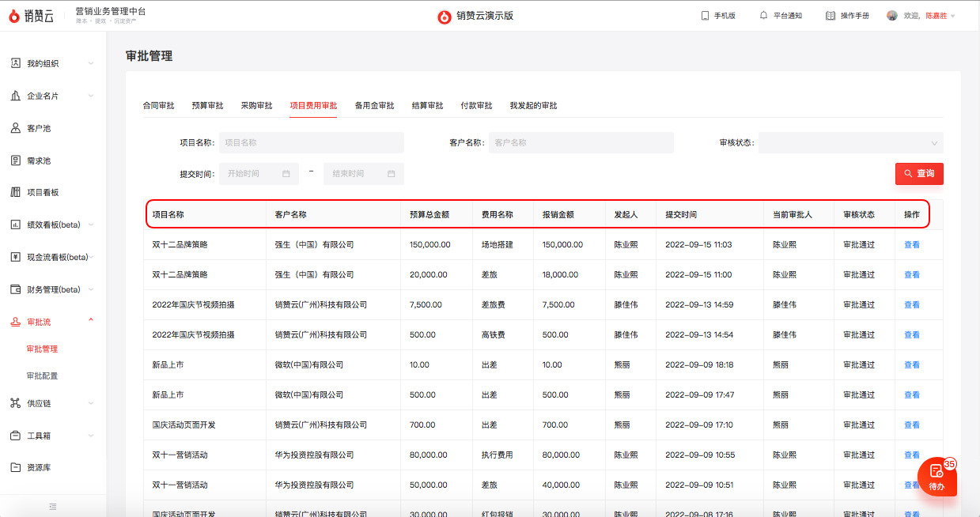Open 项目看板 via its sidebar icon
The image size is (980, 517).
click(16, 192)
